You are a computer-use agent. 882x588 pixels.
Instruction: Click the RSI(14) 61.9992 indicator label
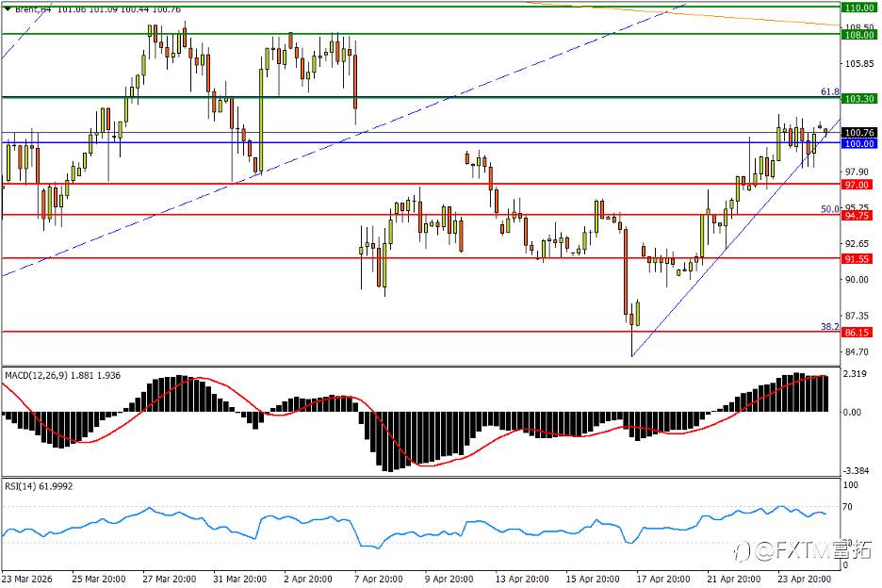[39, 486]
